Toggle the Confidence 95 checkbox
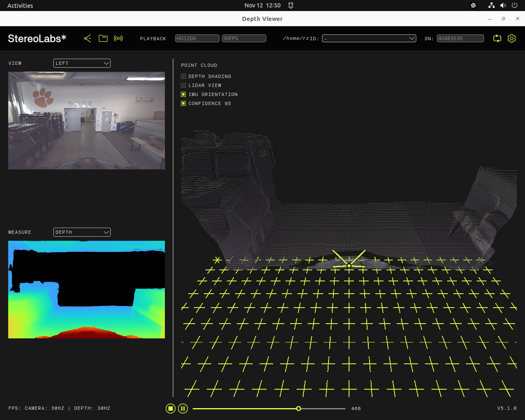Image resolution: width=525 pixels, height=420 pixels. pyautogui.click(x=184, y=103)
